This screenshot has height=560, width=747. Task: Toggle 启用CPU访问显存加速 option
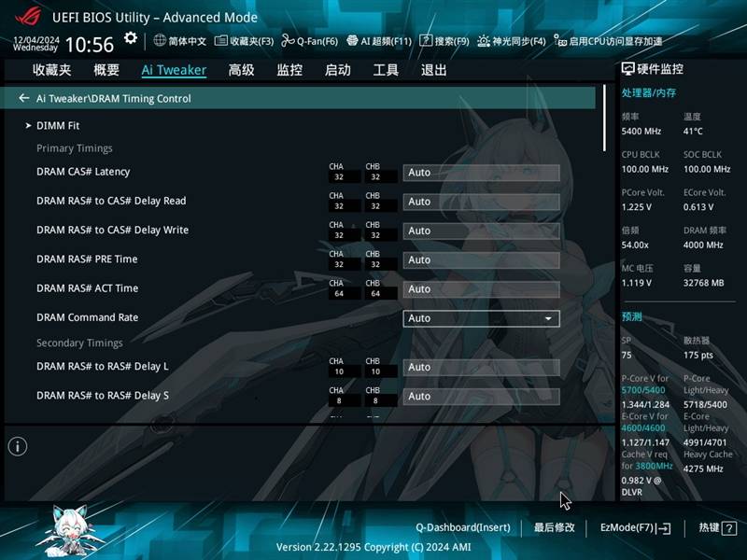click(x=609, y=41)
